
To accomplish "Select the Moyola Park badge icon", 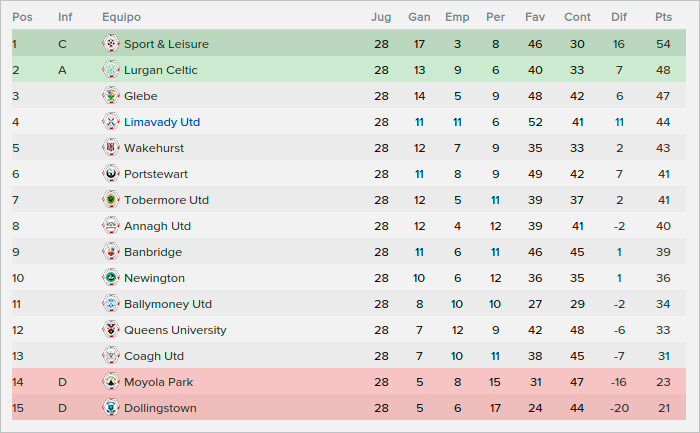I will [x=111, y=382].
